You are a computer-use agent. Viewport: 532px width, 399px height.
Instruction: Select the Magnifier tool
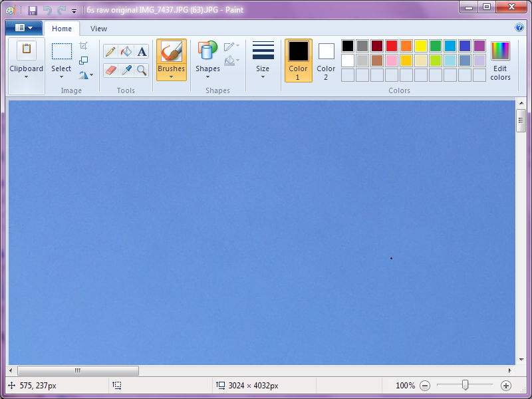[142, 70]
